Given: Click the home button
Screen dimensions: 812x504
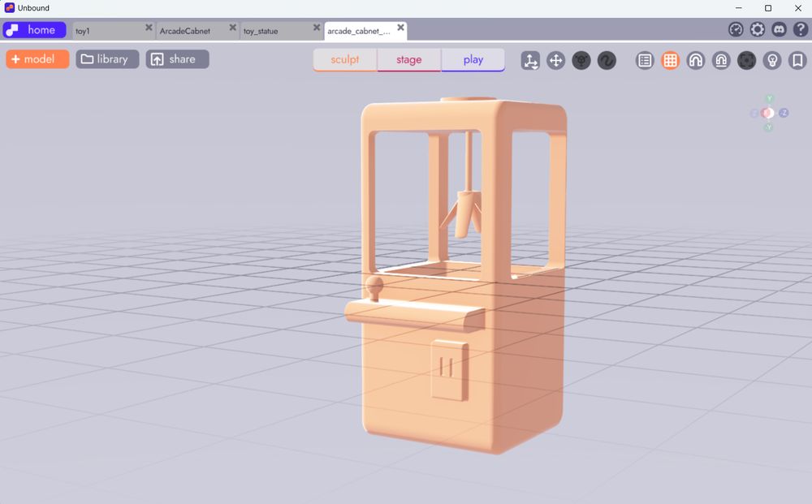Looking at the screenshot, I should 34,30.
